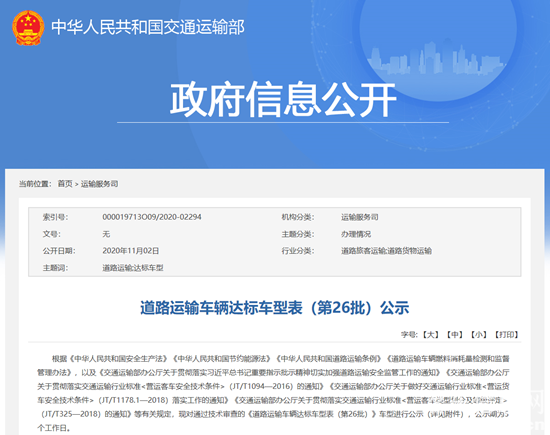Click 道路旅客运输;道路货物运输 industry value
The width and height of the screenshot is (550, 435).
click(386, 251)
